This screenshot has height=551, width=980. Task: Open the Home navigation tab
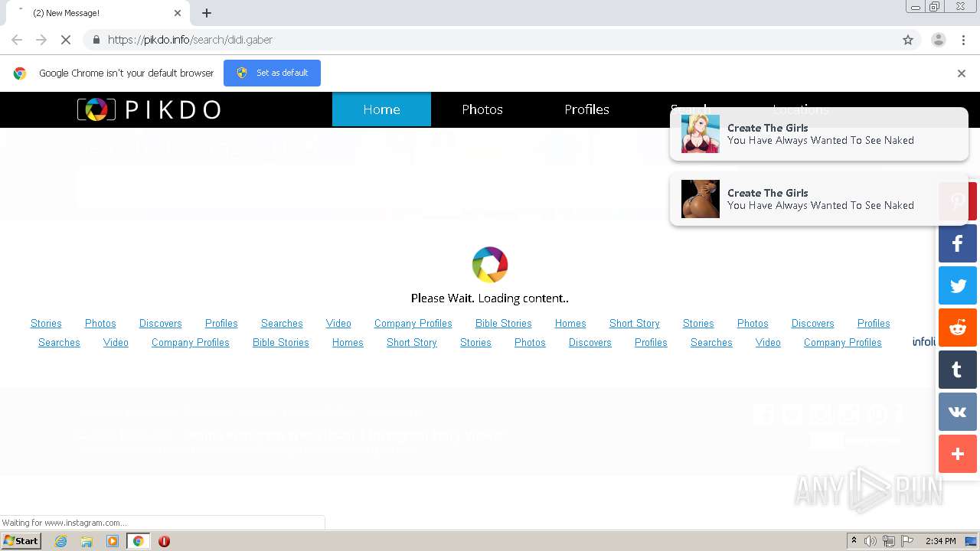(x=381, y=109)
